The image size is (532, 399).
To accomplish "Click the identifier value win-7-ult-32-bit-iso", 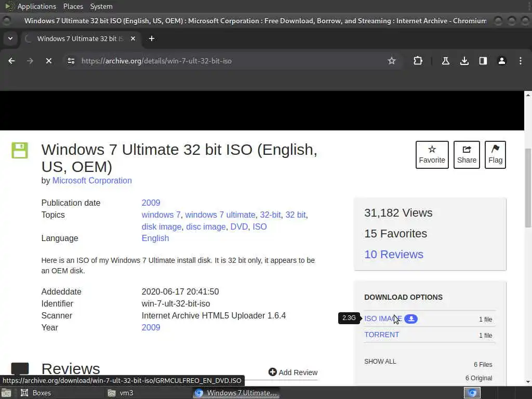I will (176, 303).
